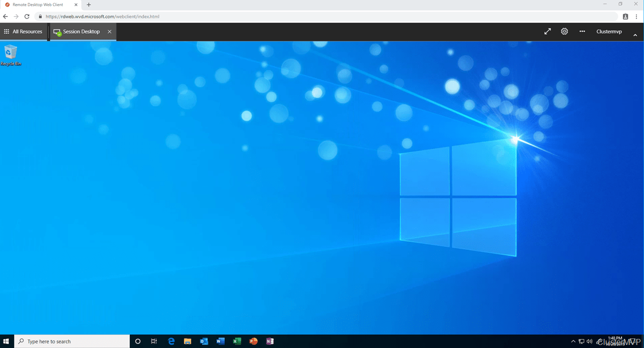
Task: Launch Excel from the taskbar
Action: (237, 341)
